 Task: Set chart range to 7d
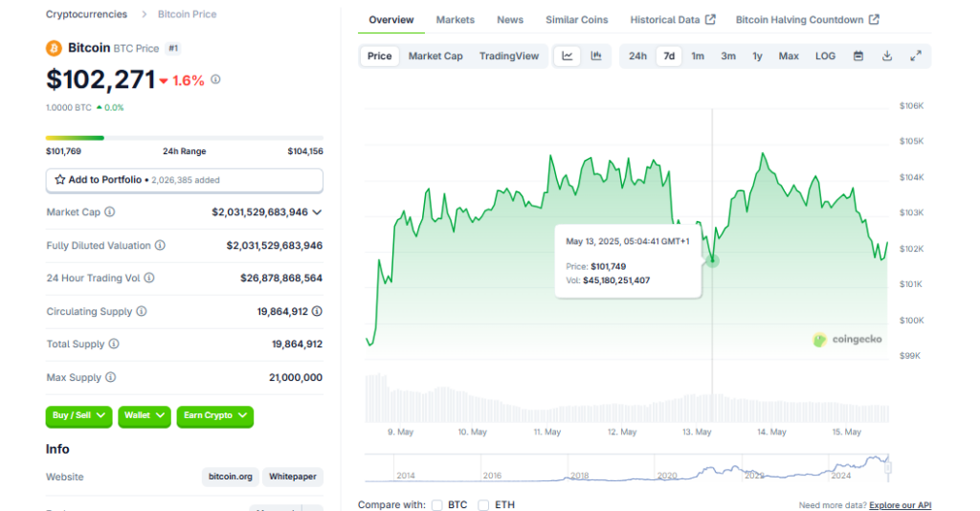click(669, 56)
